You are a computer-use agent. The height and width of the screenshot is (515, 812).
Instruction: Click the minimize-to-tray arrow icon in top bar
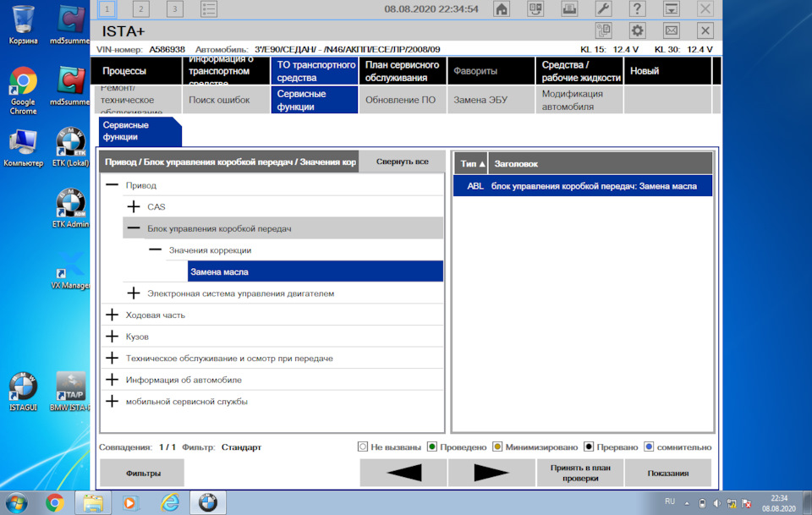click(671, 8)
